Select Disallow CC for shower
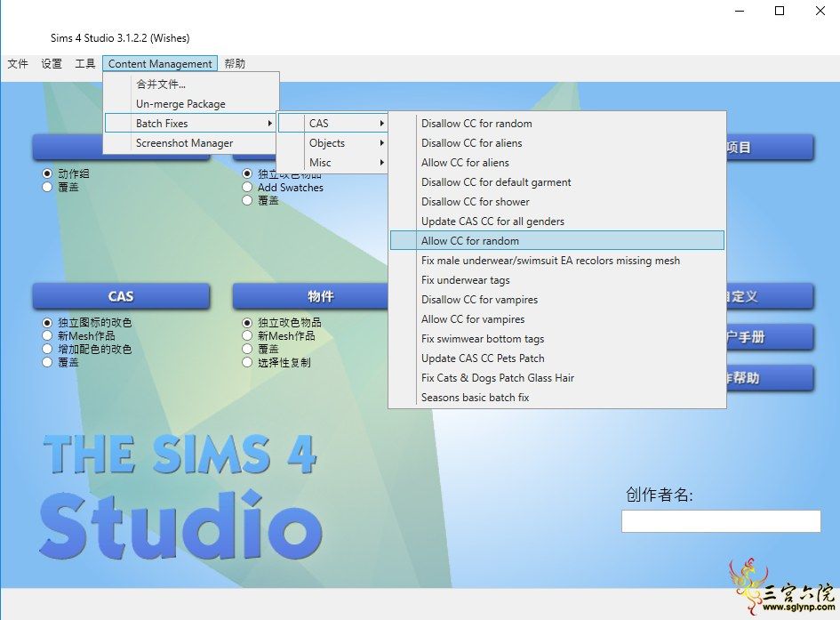The image size is (840, 620). (557, 202)
